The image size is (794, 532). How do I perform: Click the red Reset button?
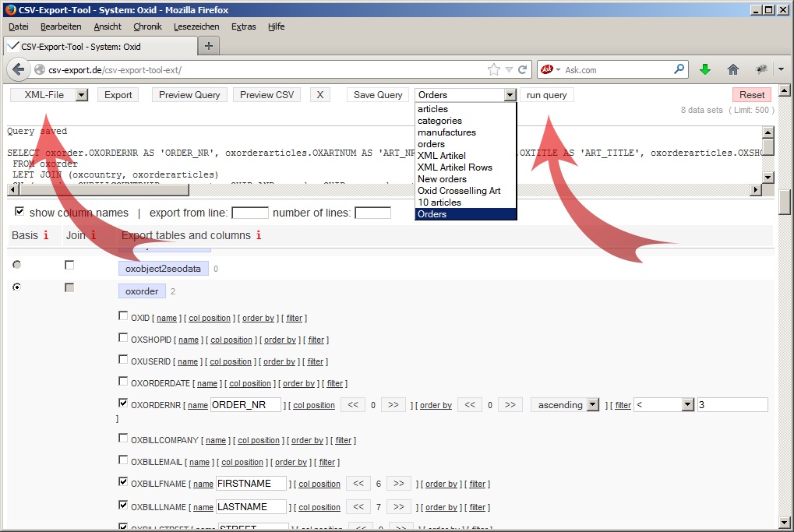pos(752,95)
